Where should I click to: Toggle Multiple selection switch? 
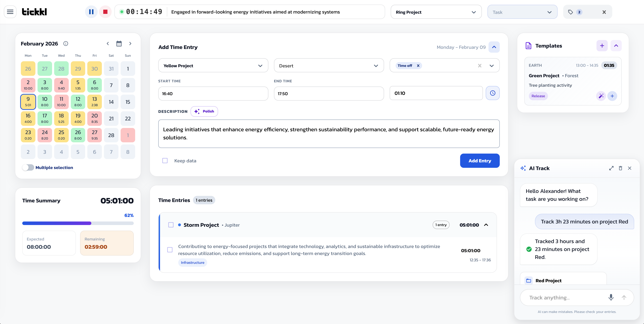(x=28, y=167)
